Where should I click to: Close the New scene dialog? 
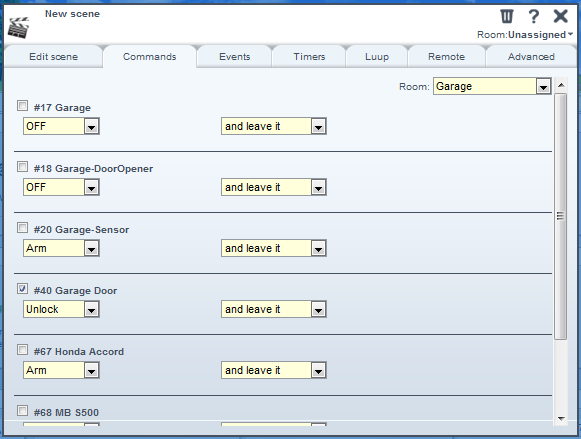[561, 16]
